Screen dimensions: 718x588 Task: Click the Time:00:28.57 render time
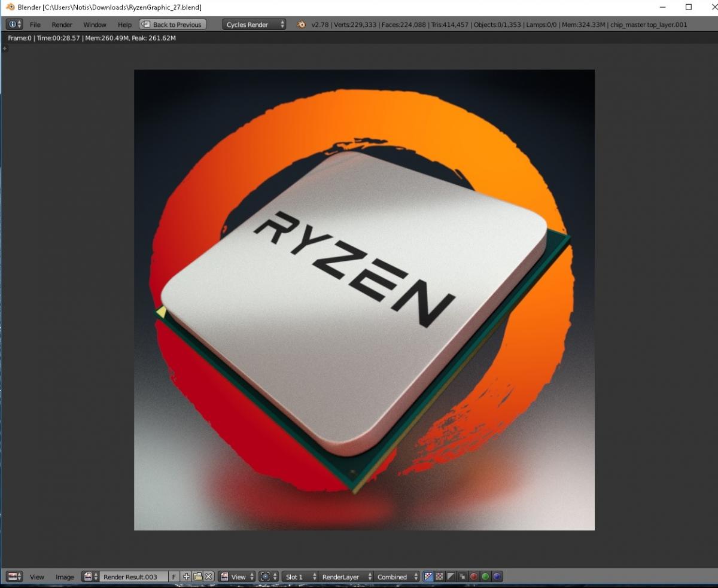(x=58, y=38)
